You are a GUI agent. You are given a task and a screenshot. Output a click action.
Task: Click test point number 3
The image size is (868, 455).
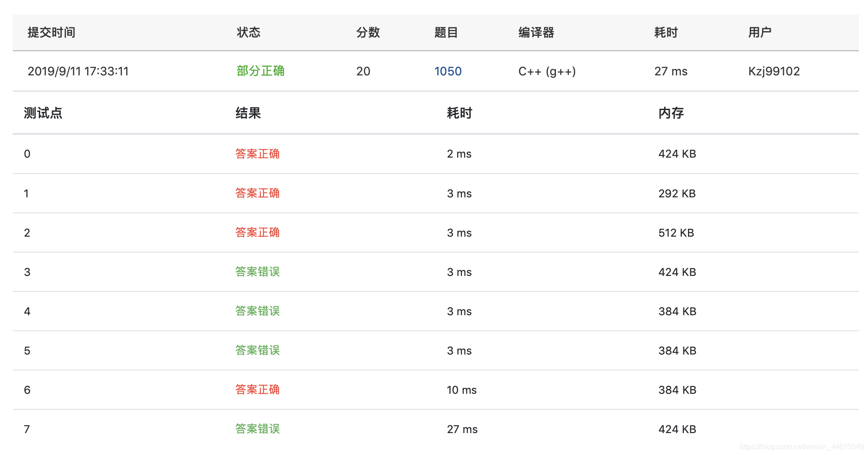tap(27, 272)
